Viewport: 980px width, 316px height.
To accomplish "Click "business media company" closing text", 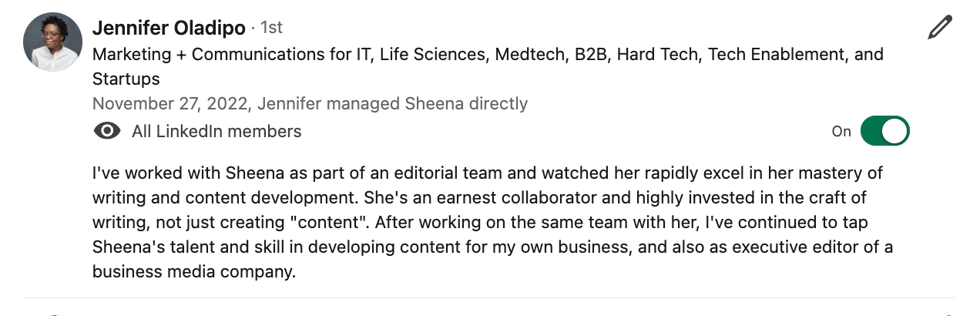I will [193, 272].
